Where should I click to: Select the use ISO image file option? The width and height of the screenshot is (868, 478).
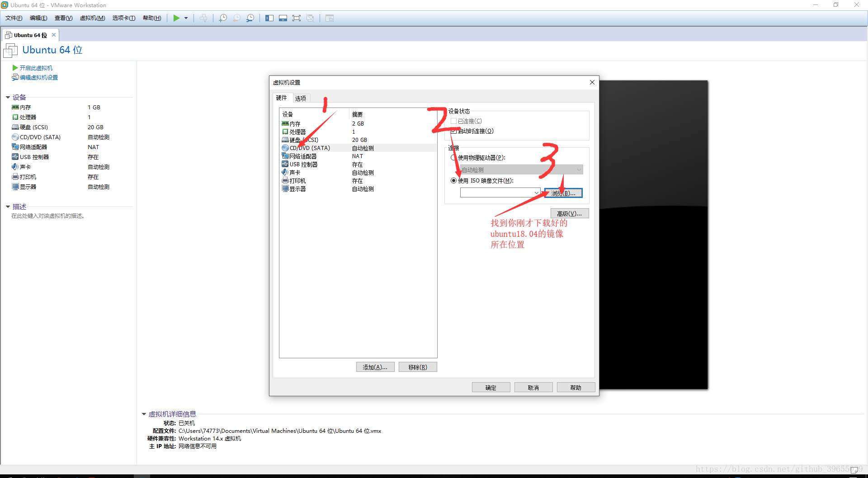(453, 181)
